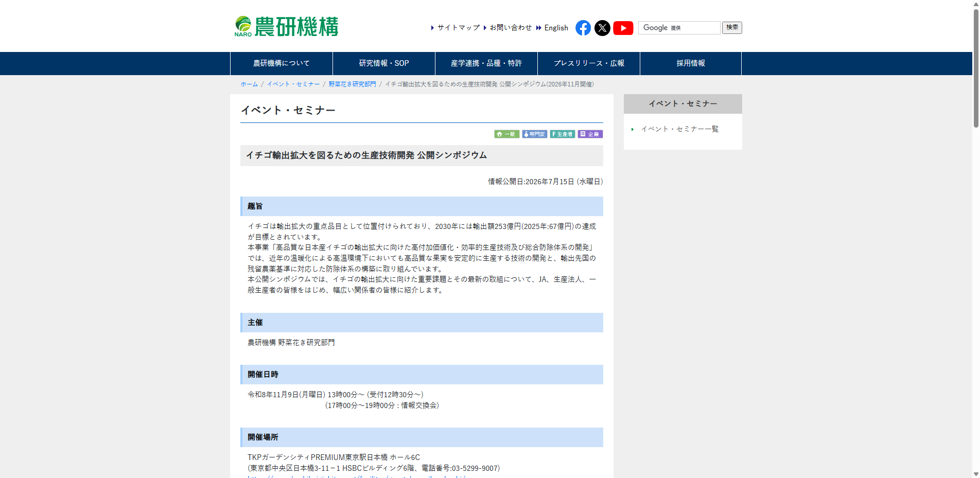Viewport: 980px width, 478px height.
Task: Open the サイトマップ link
Action: (x=458, y=28)
